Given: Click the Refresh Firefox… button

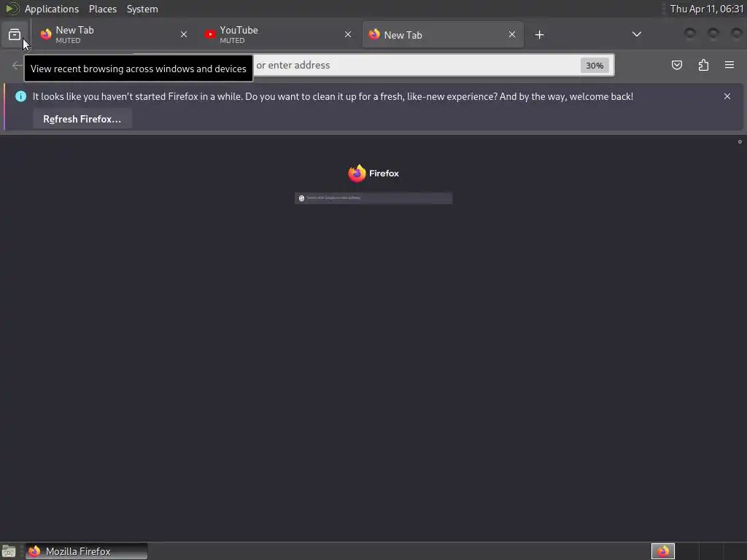Looking at the screenshot, I should pyautogui.click(x=82, y=119).
